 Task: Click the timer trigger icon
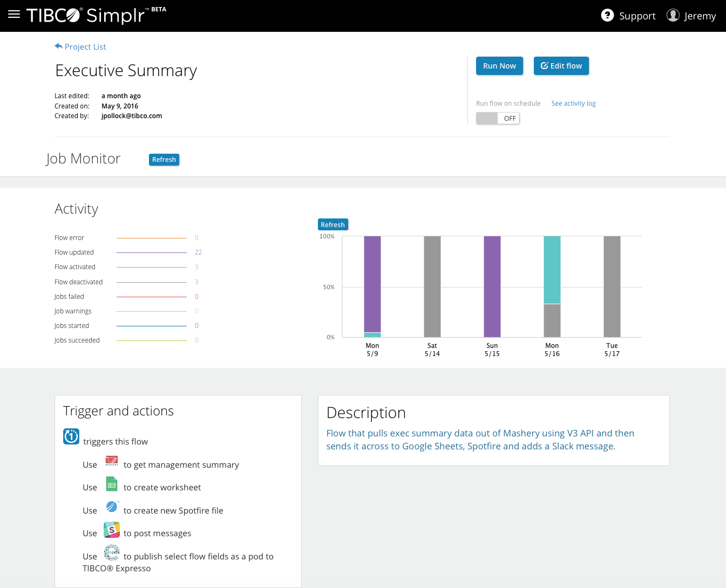coord(71,436)
